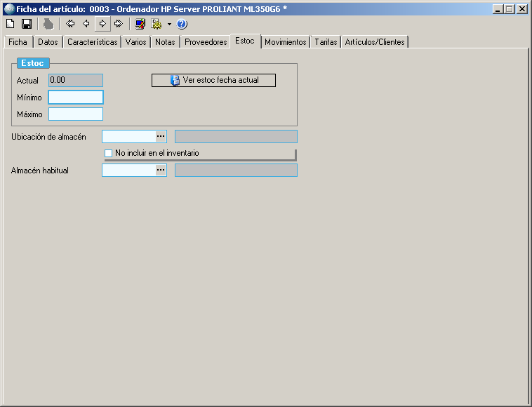Image resolution: width=532 pixels, height=407 pixels.
Task: Go to the first article record
Action: (x=70, y=24)
